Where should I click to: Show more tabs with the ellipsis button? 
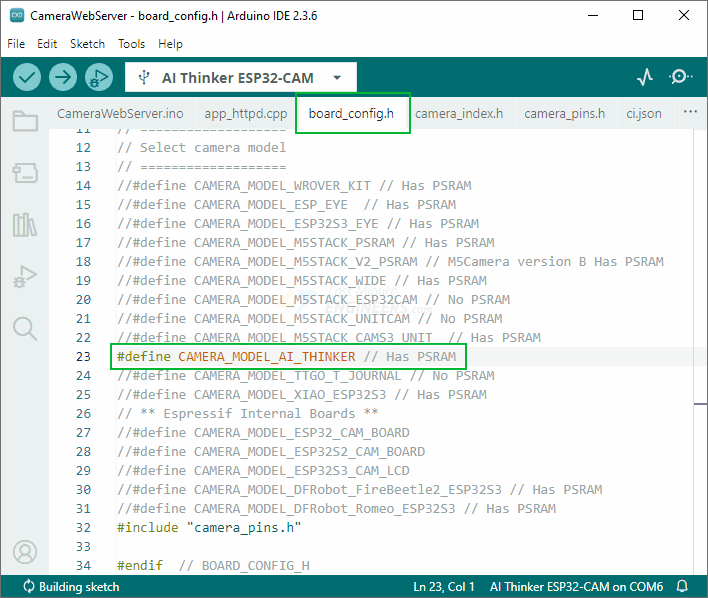(x=689, y=113)
